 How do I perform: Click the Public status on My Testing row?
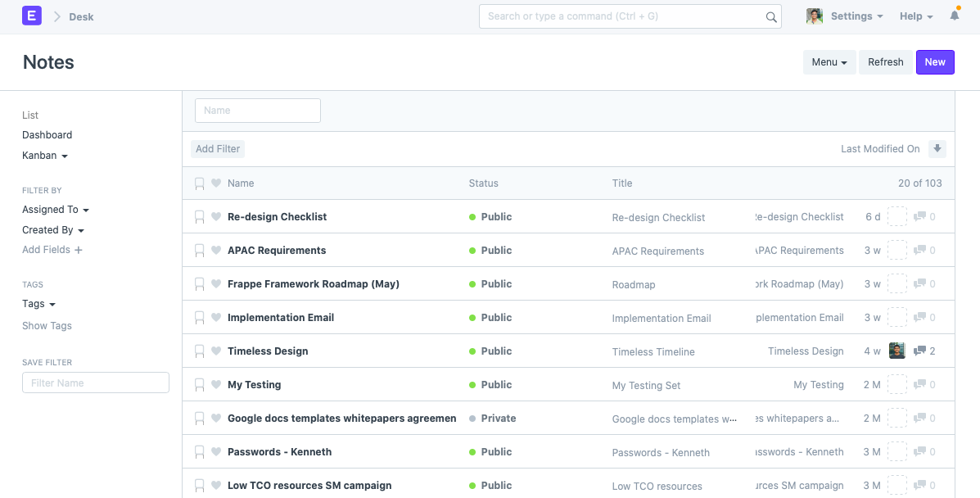(490, 385)
